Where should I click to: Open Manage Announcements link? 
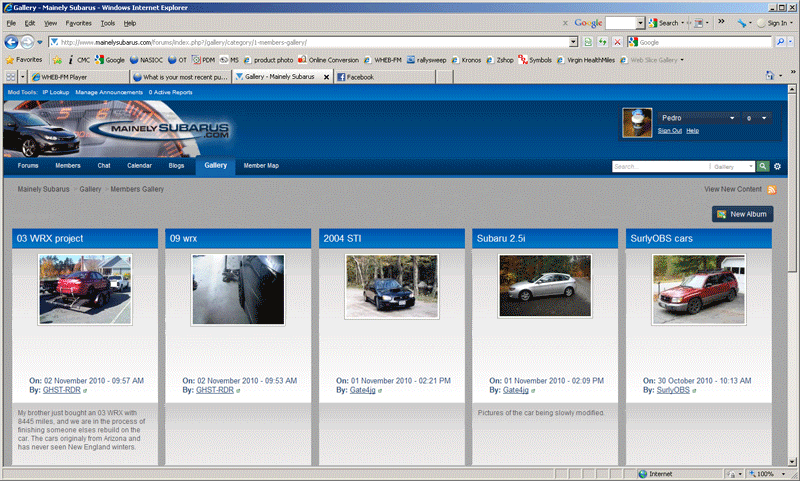[x=109, y=92]
